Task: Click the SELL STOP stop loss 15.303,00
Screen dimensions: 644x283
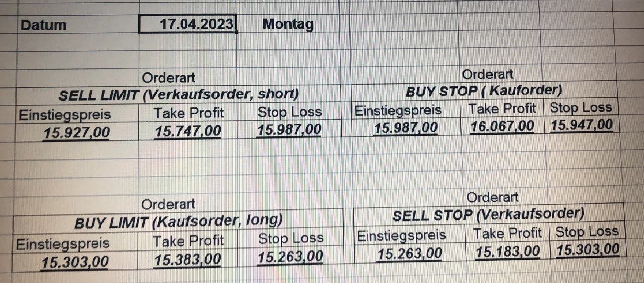Action: tap(588, 249)
